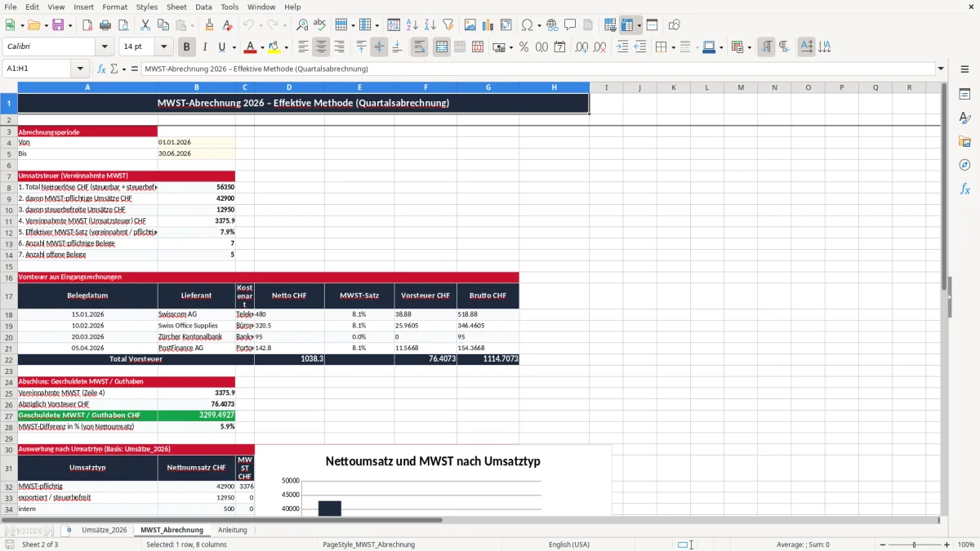Open Function Wizard fx icon
This screenshot has height=551, width=980.
(x=101, y=69)
